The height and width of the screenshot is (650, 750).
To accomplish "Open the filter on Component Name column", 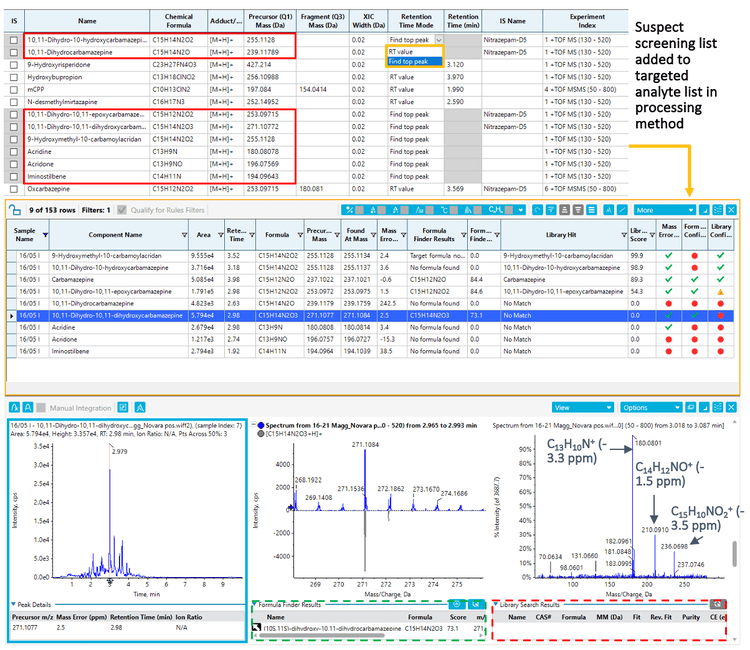I will tap(185, 234).
